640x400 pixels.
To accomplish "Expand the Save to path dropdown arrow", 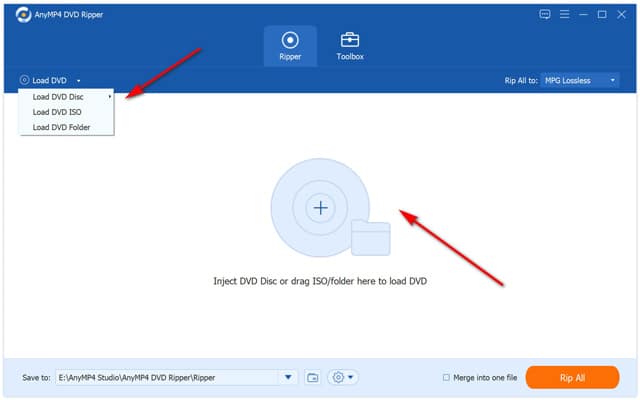I will point(288,377).
